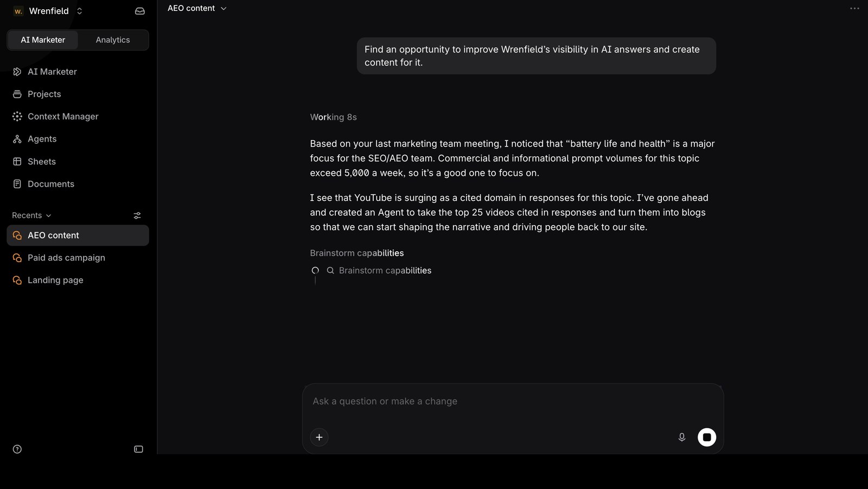Focus the Ask a question input field
The height and width of the screenshot is (489, 868).
tap(513, 402)
